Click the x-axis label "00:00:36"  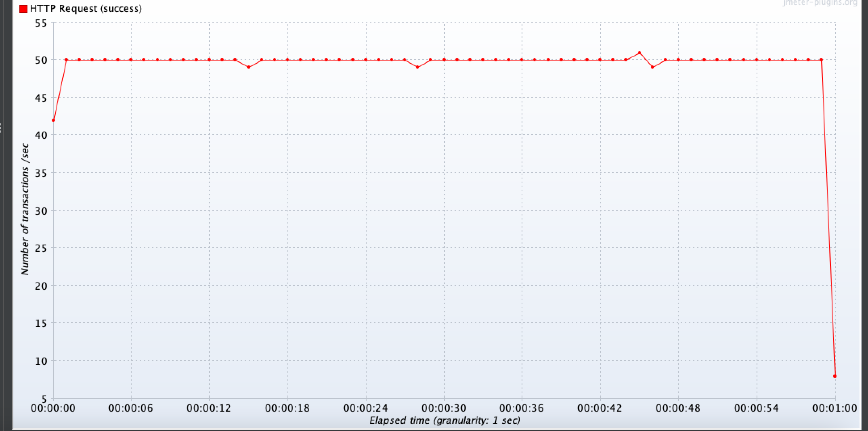click(x=522, y=408)
